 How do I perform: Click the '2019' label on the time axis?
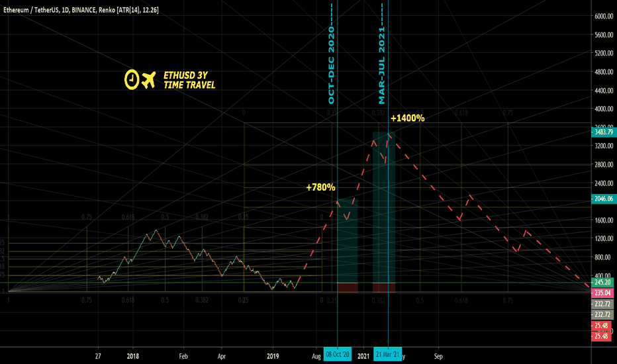[x=273, y=356]
